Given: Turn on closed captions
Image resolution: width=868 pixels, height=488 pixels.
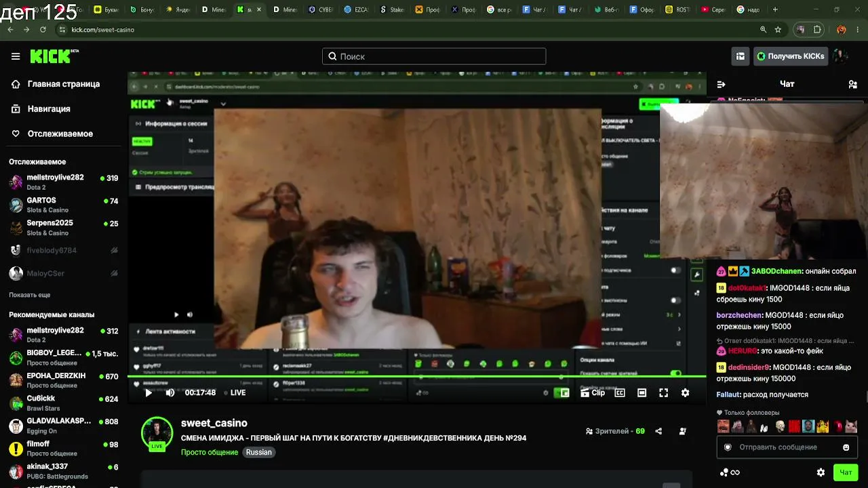Looking at the screenshot, I should 619,392.
